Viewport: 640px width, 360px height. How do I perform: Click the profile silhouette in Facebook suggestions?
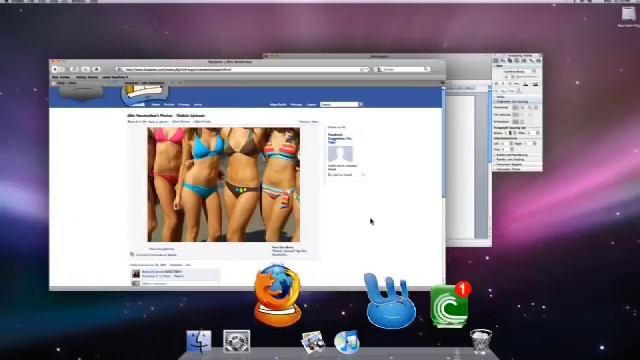tap(340, 154)
